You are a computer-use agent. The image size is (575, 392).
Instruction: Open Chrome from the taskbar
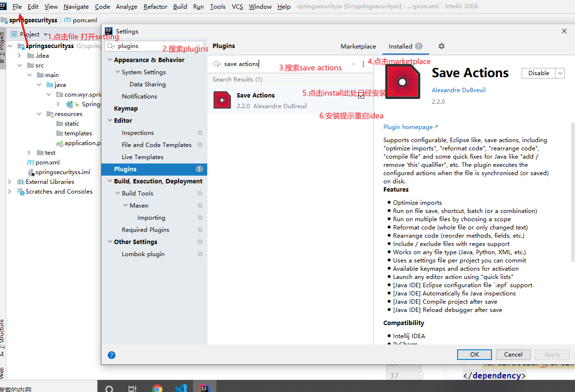tap(157, 388)
